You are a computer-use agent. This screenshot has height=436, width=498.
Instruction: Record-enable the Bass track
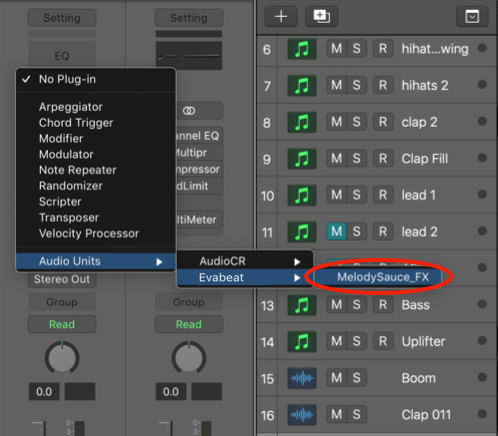(383, 304)
